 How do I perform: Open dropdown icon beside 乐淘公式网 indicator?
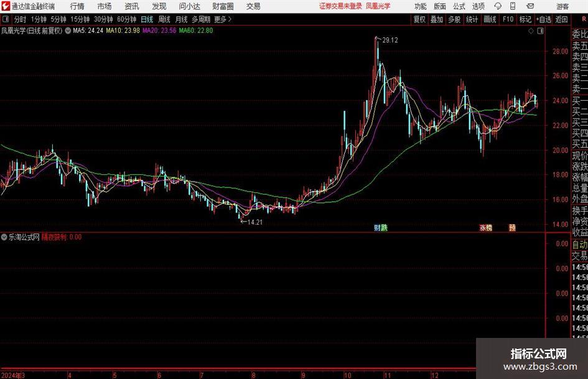pos(4,237)
